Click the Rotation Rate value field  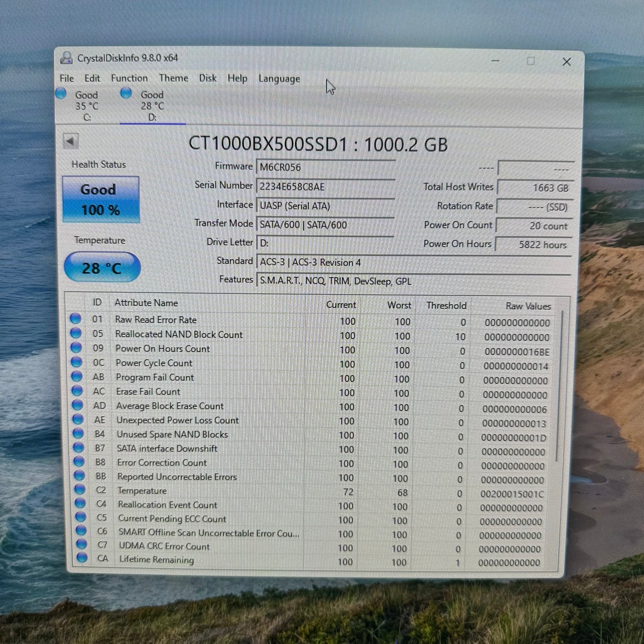[x=535, y=207]
